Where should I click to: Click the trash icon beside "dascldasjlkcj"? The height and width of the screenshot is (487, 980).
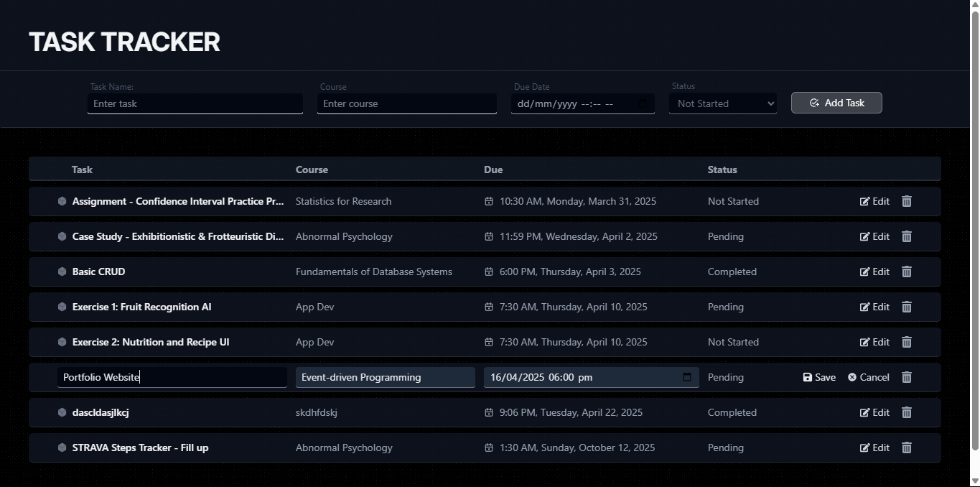[906, 412]
